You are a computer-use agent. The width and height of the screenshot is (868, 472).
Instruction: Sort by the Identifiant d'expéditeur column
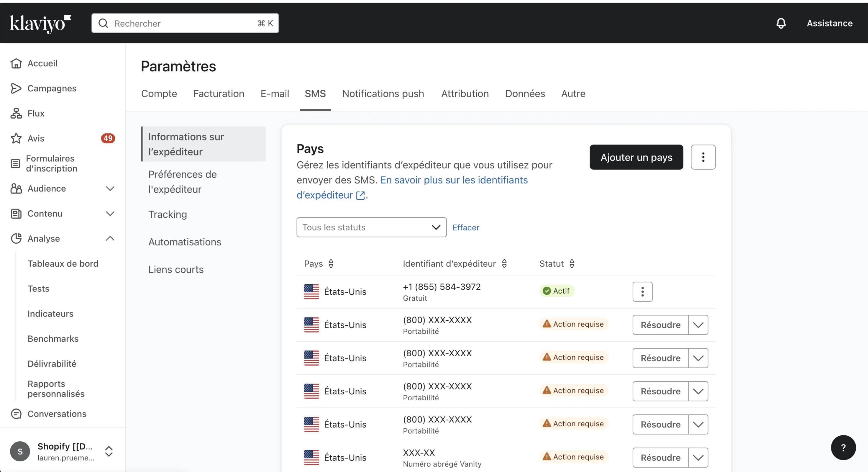[x=504, y=264]
